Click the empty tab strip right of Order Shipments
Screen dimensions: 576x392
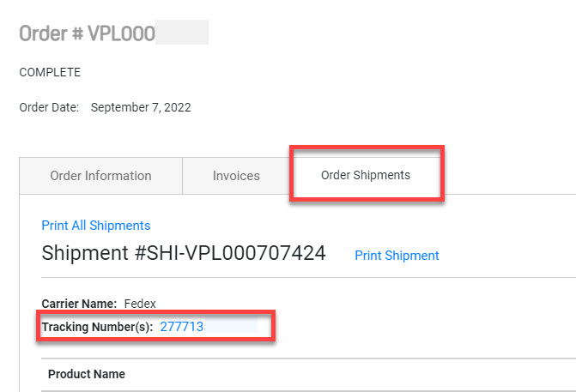click(511, 176)
